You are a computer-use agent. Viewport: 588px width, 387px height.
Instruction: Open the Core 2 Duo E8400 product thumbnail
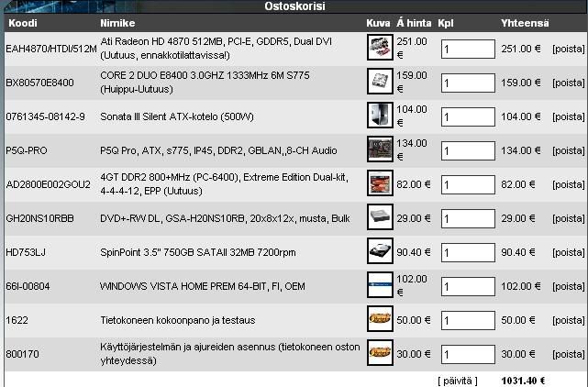pyautogui.click(x=380, y=81)
